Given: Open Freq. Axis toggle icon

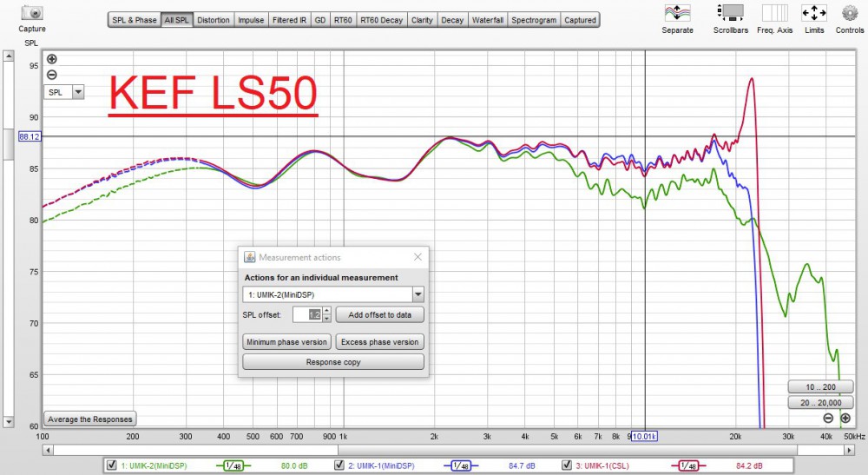Looking at the screenshot, I should coord(774,13).
